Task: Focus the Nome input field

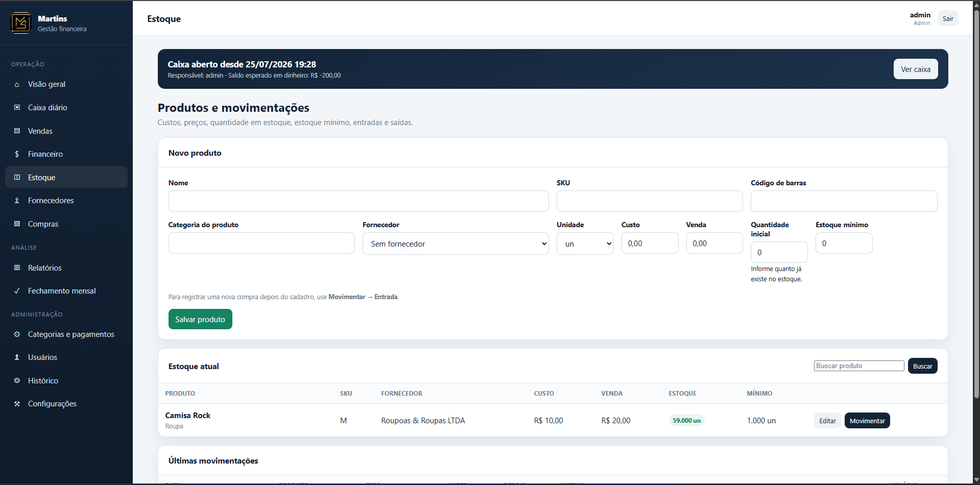Action: 358,201
